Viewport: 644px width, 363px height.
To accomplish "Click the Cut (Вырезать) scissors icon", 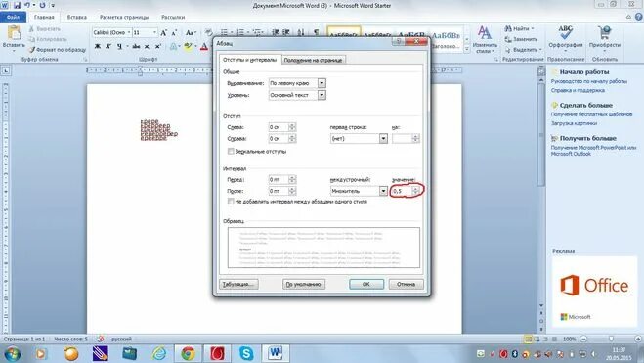I will [x=31, y=29].
